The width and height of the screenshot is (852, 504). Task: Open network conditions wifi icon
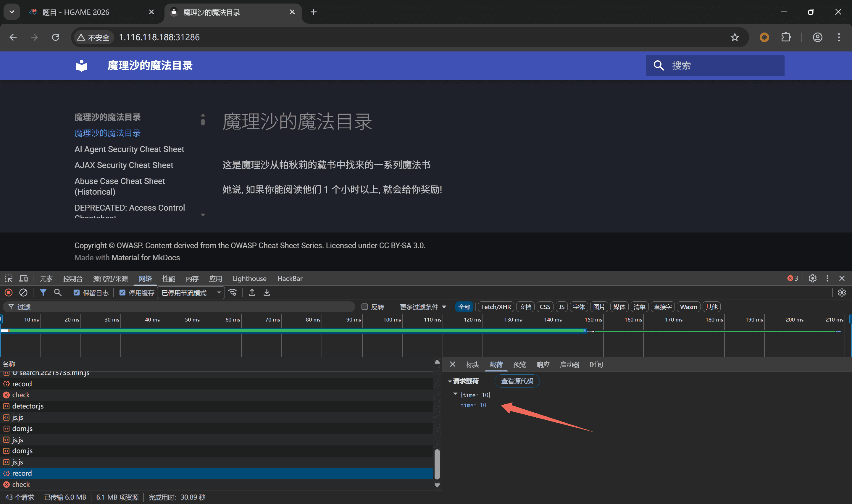click(x=233, y=293)
